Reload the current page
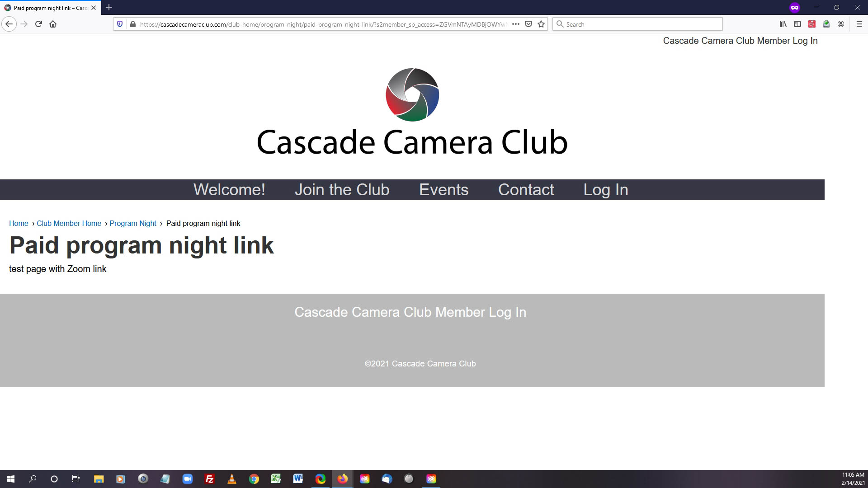 pos(38,24)
